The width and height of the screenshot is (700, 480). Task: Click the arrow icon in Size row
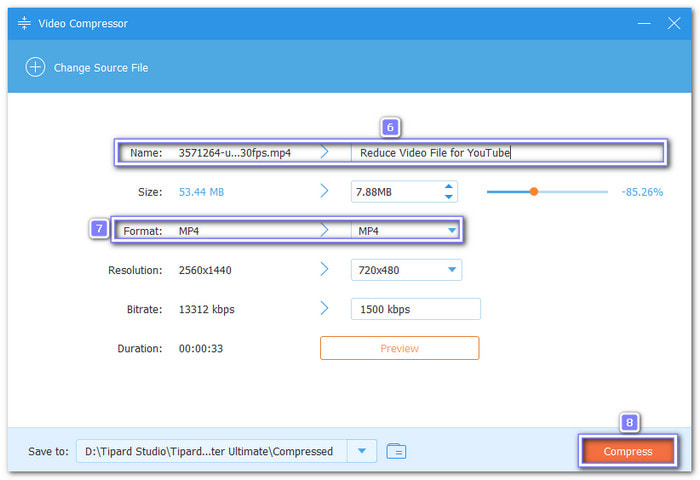coord(325,191)
